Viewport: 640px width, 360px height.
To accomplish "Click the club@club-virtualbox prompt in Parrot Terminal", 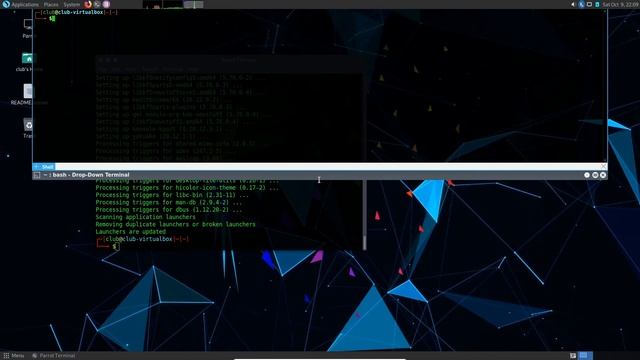I will pyautogui.click(x=139, y=239).
